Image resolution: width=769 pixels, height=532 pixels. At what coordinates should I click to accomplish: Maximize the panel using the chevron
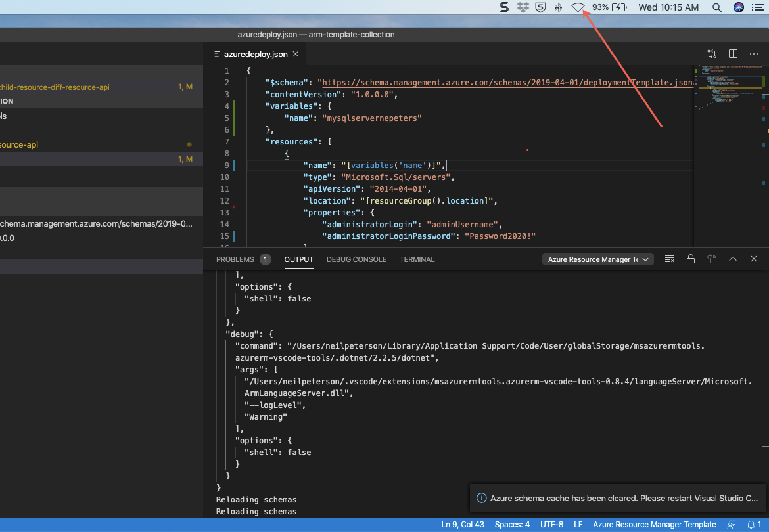click(x=732, y=259)
